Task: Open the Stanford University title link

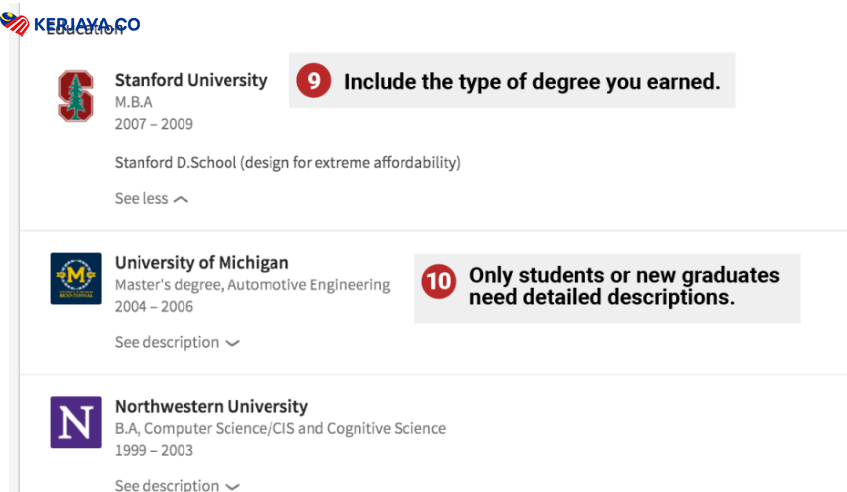Action: (x=191, y=80)
